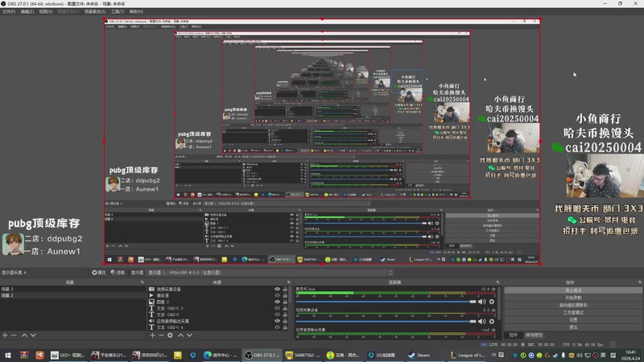Toggle the lock on the 图像 2 source
The width and height of the screenshot is (644, 362).
(285, 302)
